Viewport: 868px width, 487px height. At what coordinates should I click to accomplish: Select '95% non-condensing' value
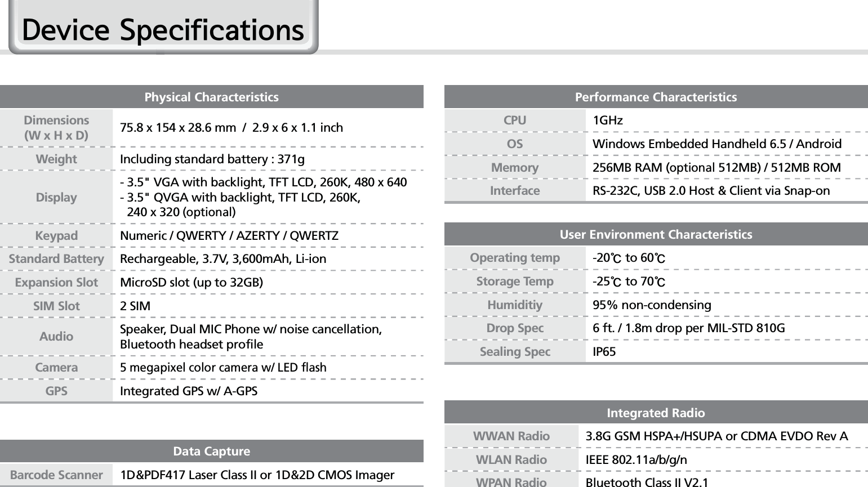[652, 305]
